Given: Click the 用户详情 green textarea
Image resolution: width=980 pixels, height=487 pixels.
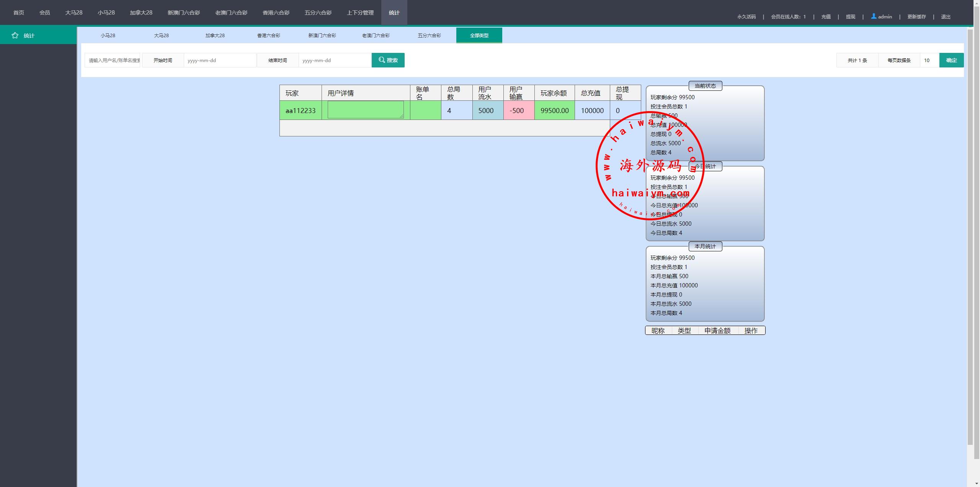Looking at the screenshot, I should (x=365, y=110).
